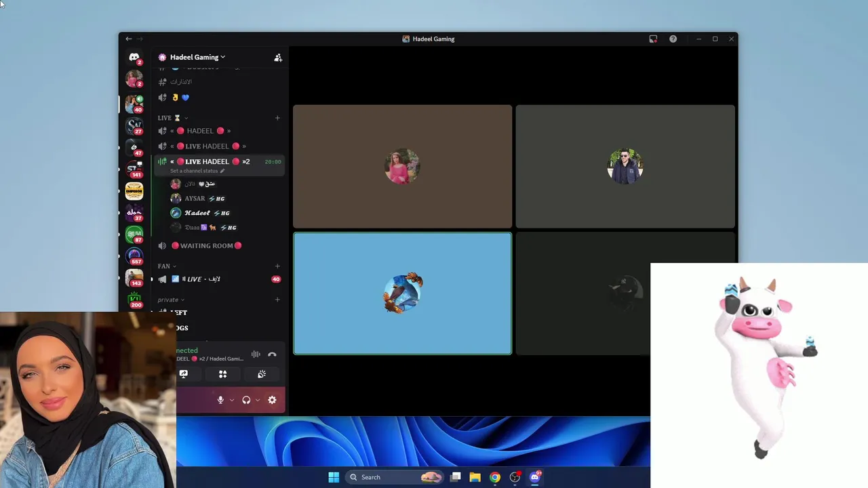This screenshot has width=868, height=488.
Task: Mute the microphone
Action: point(220,400)
